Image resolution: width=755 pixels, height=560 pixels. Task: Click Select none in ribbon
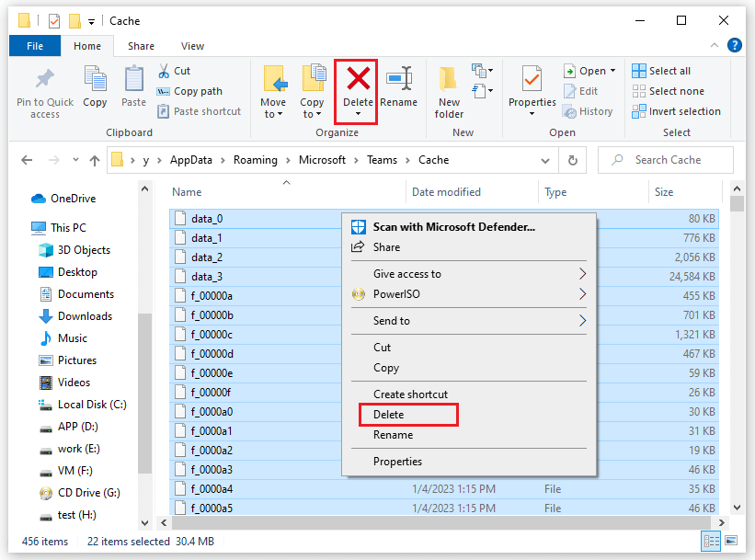coord(668,91)
